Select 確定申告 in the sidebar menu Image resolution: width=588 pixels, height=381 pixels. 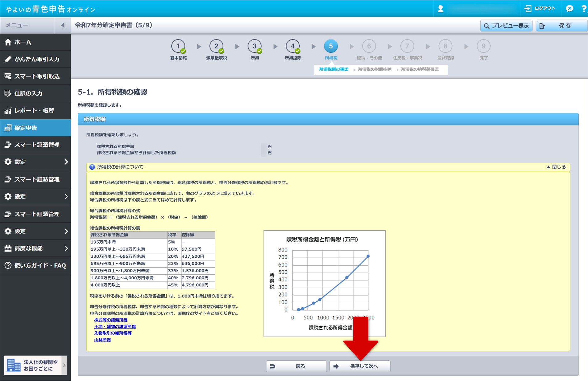click(35, 128)
